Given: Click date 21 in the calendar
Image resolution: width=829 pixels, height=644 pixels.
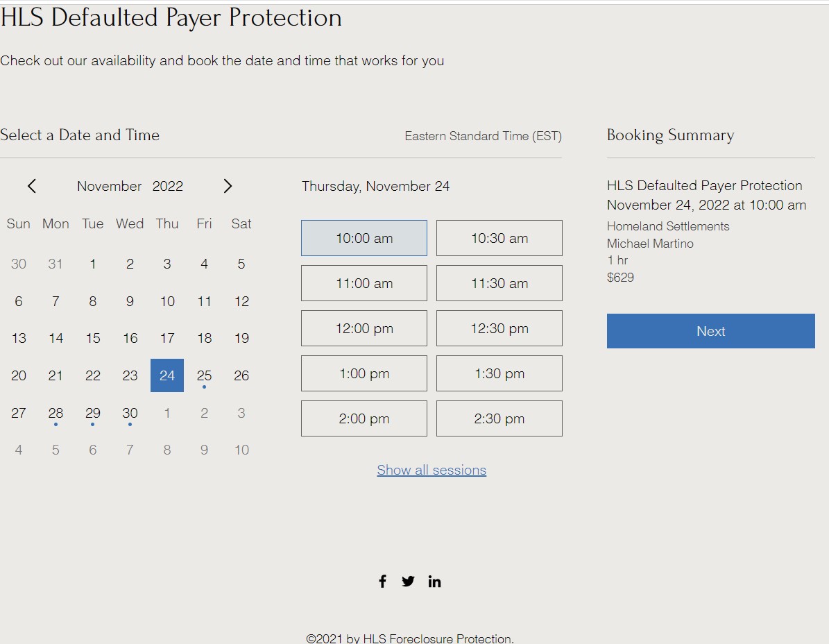Looking at the screenshot, I should (x=55, y=375).
